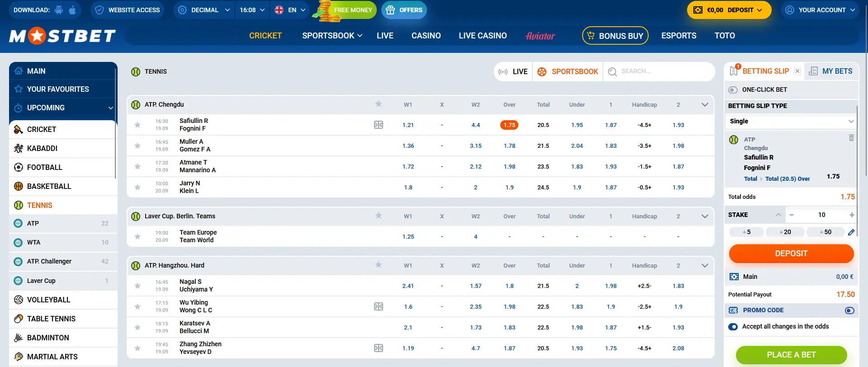Disable Accept all changes in the odds
Screen dimensions: 868x367
pos(733,327)
